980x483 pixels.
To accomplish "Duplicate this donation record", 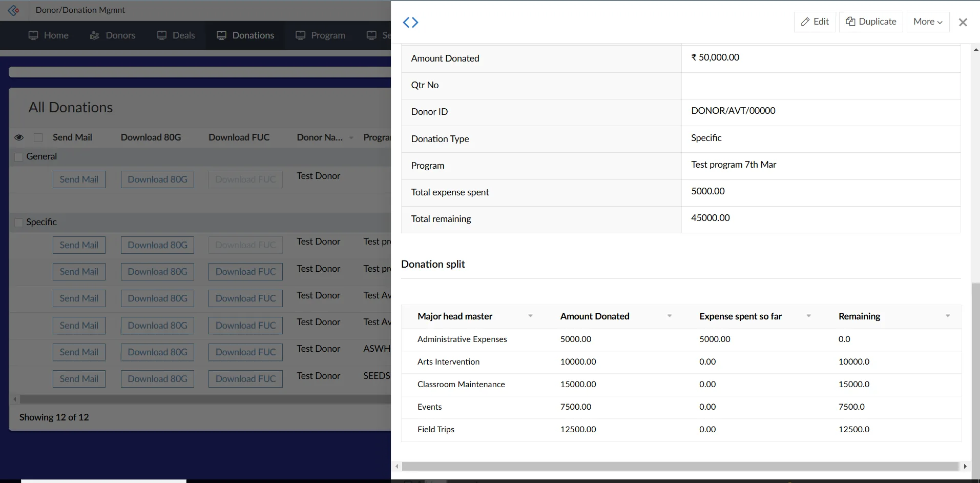I will click(871, 22).
